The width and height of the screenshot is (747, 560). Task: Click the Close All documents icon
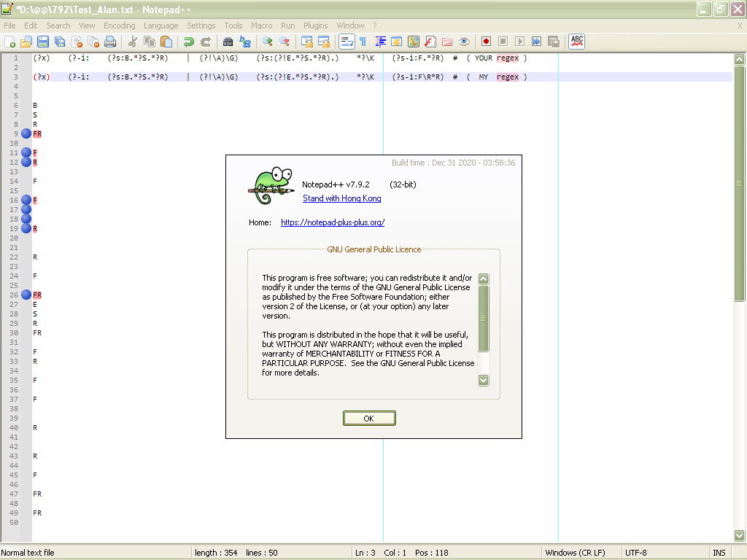(93, 42)
